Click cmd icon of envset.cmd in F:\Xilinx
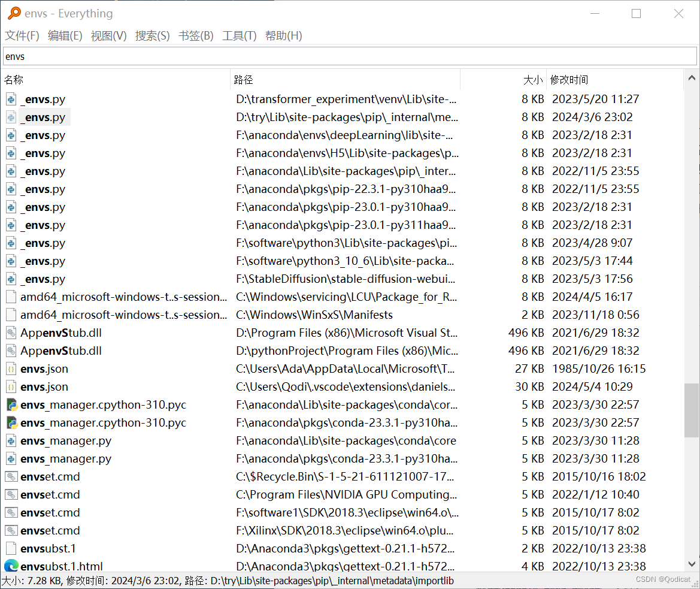The height and width of the screenshot is (589, 700). click(11, 530)
